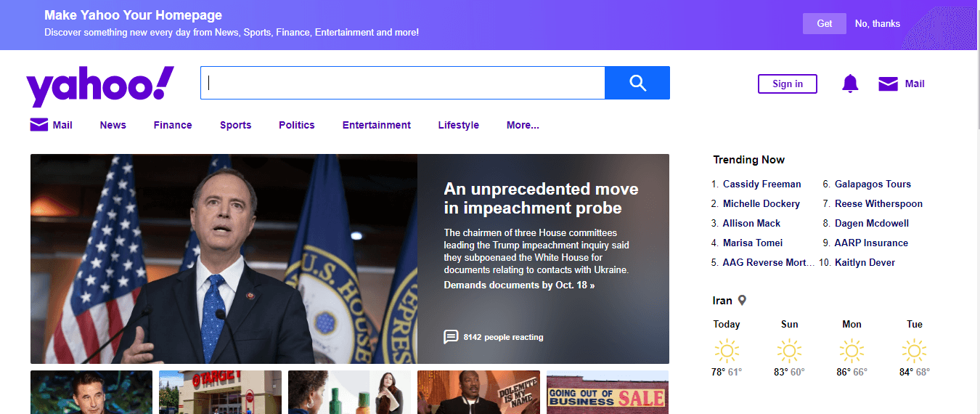Click thumbnail of man in dark suit, far left

pyautogui.click(x=91, y=392)
